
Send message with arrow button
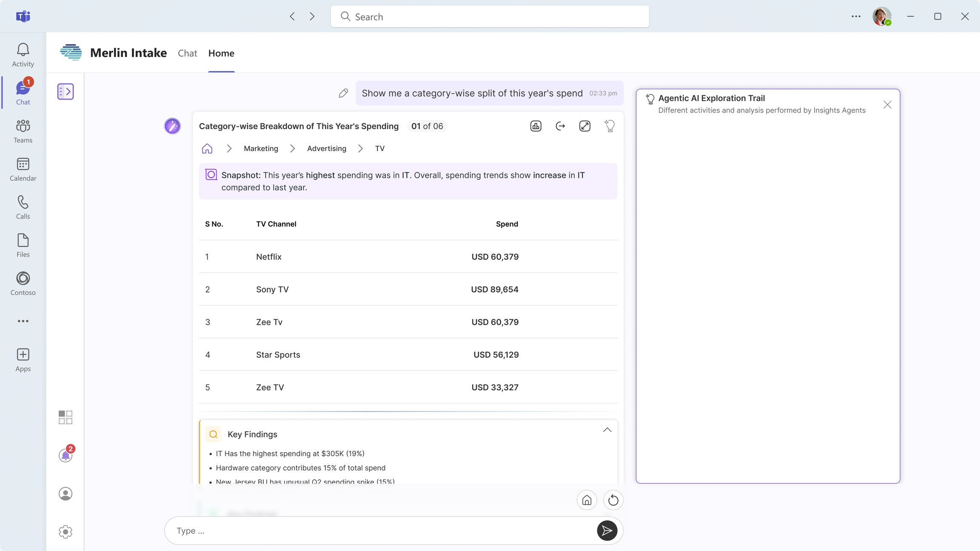[x=607, y=531]
